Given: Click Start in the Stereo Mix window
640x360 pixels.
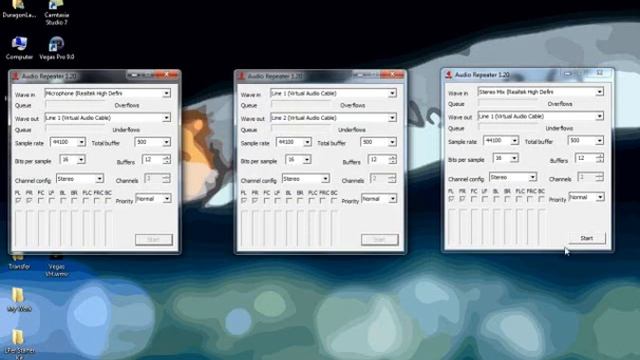Looking at the screenshot, I should [x=587, y=238].
